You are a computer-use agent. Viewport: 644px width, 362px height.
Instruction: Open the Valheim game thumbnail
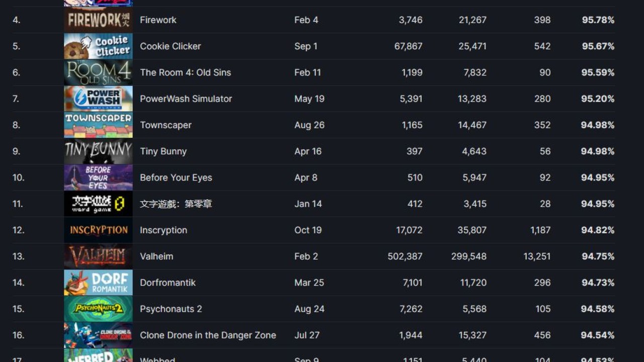tap(98, 256)
